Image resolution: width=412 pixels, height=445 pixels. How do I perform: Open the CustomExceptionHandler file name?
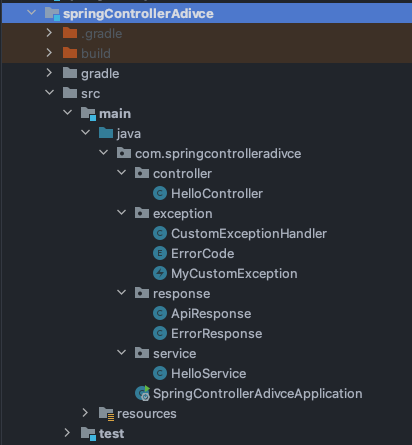(249, 234)
